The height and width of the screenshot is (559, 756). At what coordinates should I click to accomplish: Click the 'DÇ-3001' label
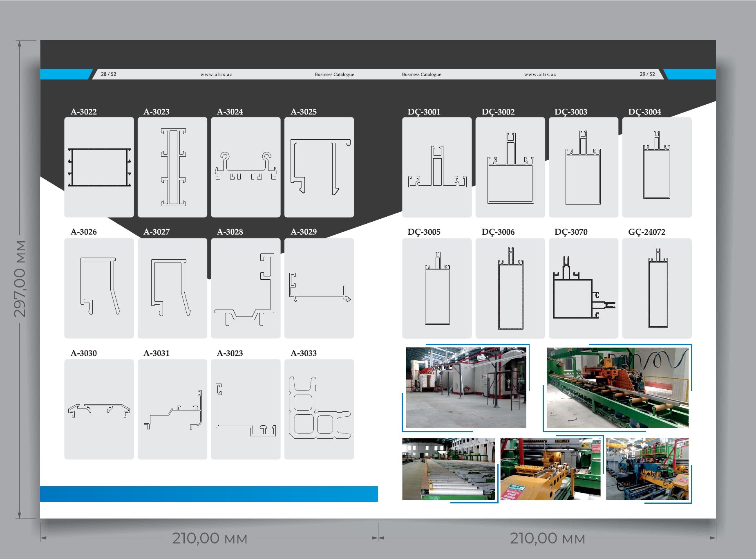point(424,112)
